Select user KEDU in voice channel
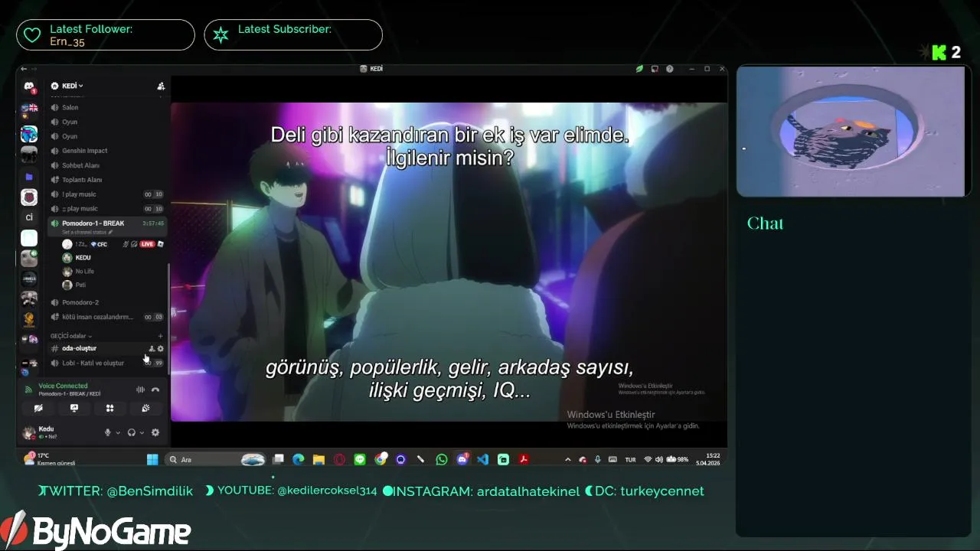This screenshot has width=980, height=551. click(x=113, y=258)
